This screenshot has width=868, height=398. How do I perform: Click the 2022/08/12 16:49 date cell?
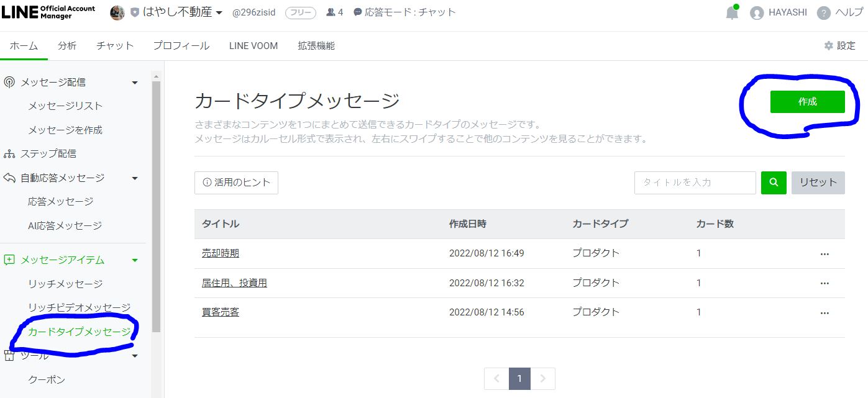[x=487, y=253]
